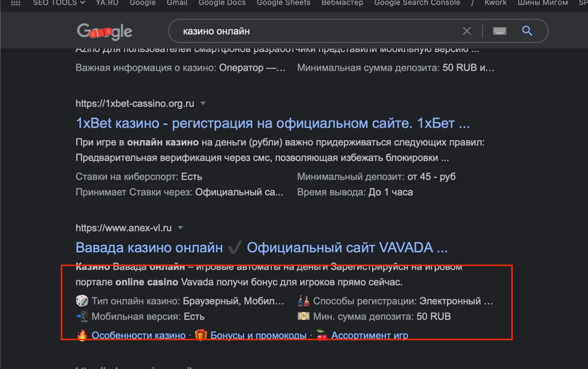Click the https://1xbet-cassino.org.ru URL
Screen dimensions: 588x369
(135, 104)
